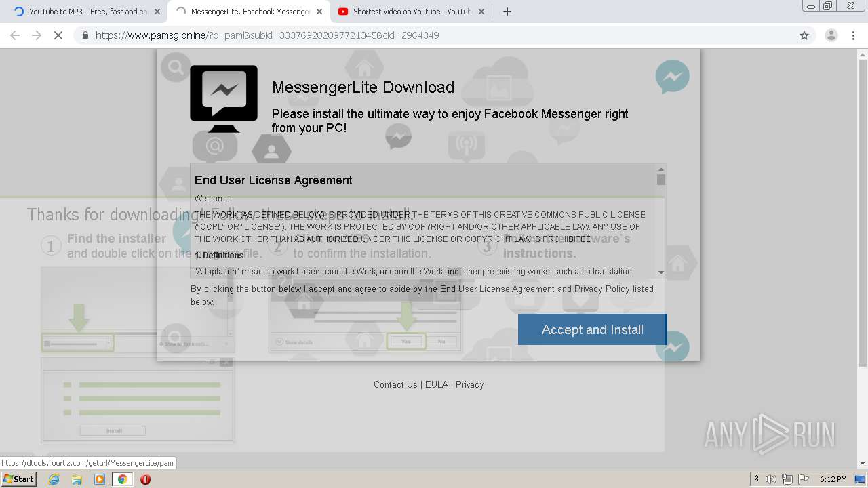Open Opera red icon in taskbar
Viewport: 868px width, 488px height.
click(145, 479)
